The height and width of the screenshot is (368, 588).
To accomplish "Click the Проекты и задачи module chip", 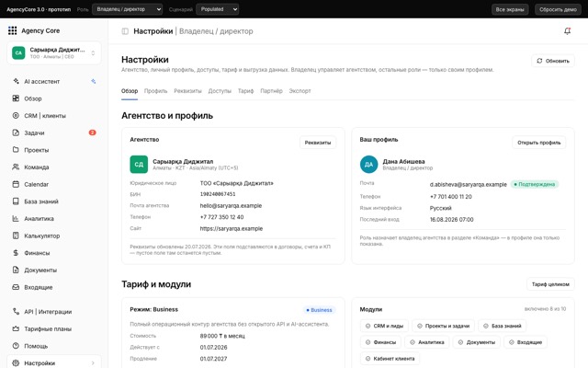I will (443, 326).
